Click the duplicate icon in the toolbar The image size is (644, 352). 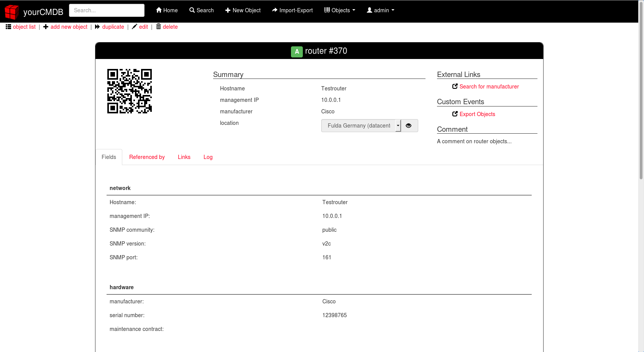coord(96,27)
